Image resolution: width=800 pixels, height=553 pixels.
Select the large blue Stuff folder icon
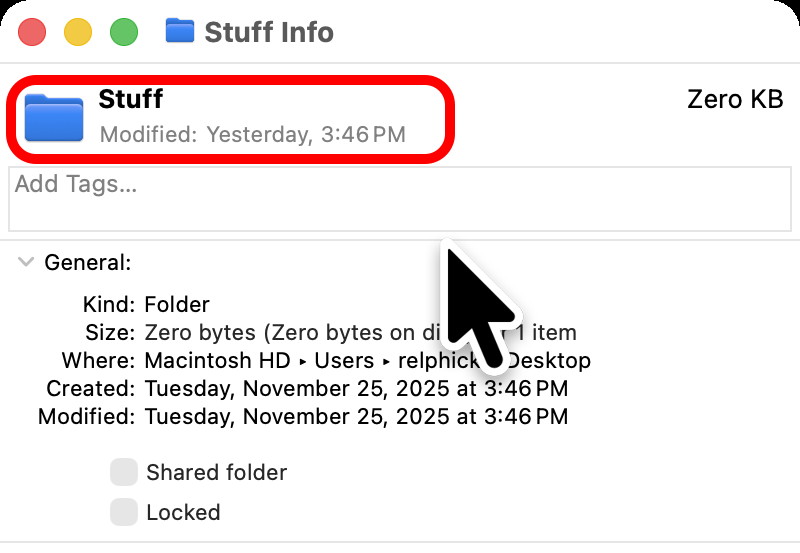54,118
